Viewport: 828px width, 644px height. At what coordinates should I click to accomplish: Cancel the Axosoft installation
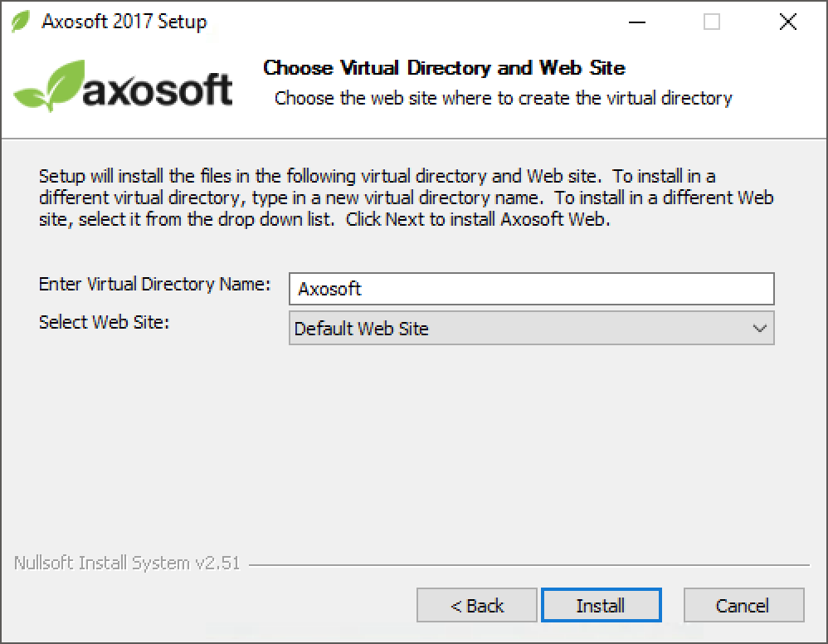tap(743, 605)
